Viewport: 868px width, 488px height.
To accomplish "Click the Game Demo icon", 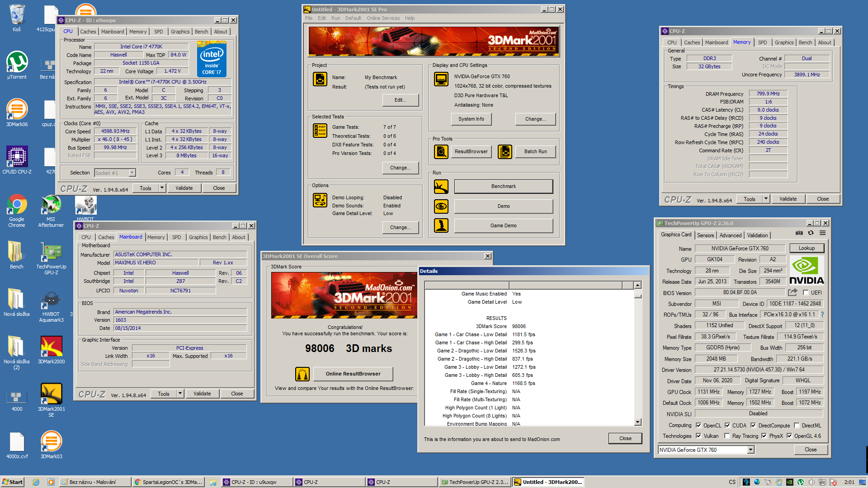I will tap(441, 225).
